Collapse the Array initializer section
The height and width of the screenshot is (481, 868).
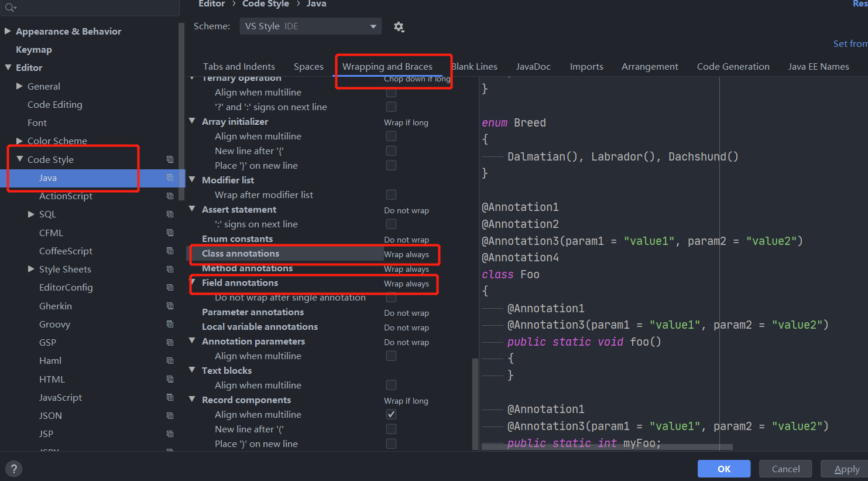point(192,121)
